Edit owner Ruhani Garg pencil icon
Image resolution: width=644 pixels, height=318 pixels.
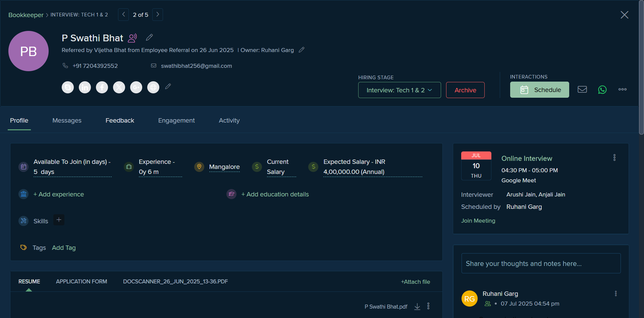point(302,50)
